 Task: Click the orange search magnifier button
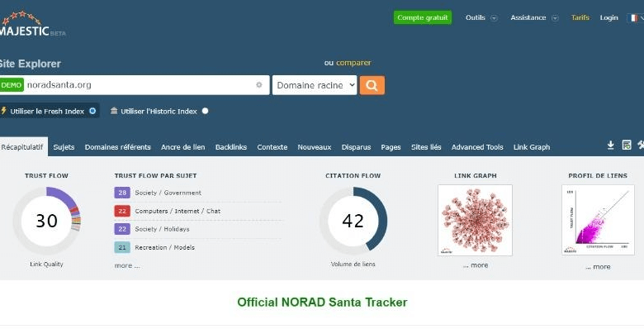pos(372,85)
